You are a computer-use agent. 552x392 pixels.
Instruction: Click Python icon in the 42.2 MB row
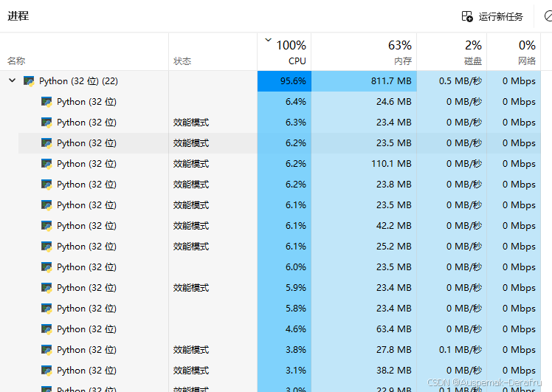coord(46,226)
